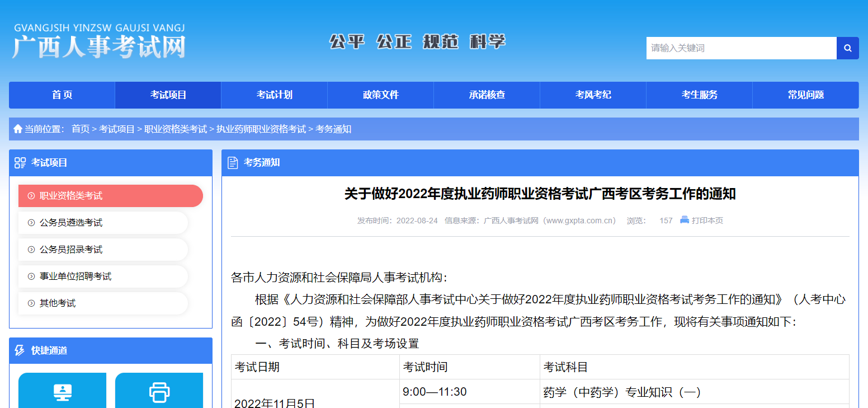Viewport: 868px width, 408px height.
Task: Select 其他考试 in sidebar list
Action: click(x=103, y=303)
